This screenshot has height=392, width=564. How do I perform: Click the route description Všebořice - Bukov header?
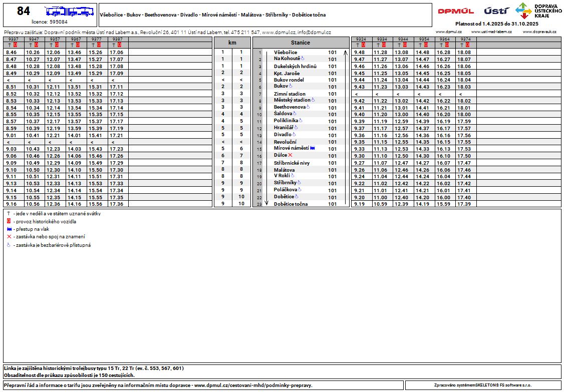212,15
